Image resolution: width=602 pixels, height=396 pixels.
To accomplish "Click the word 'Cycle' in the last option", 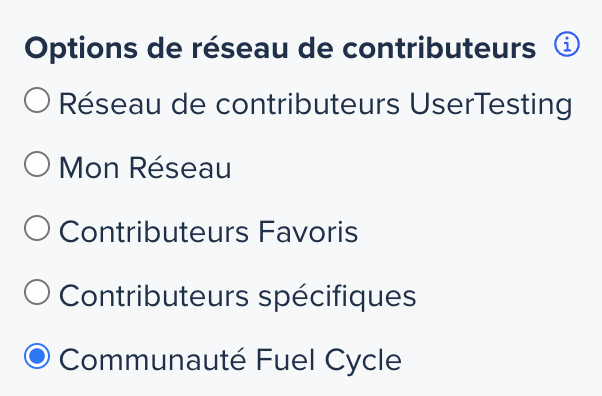I will [x=363, y=361].
